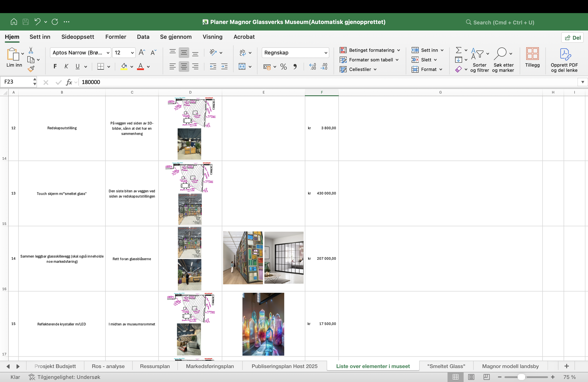588x382 pixels.
Task: Open the Formler ribbon tab
Action: pyautogui.click(x=116, y=37)
